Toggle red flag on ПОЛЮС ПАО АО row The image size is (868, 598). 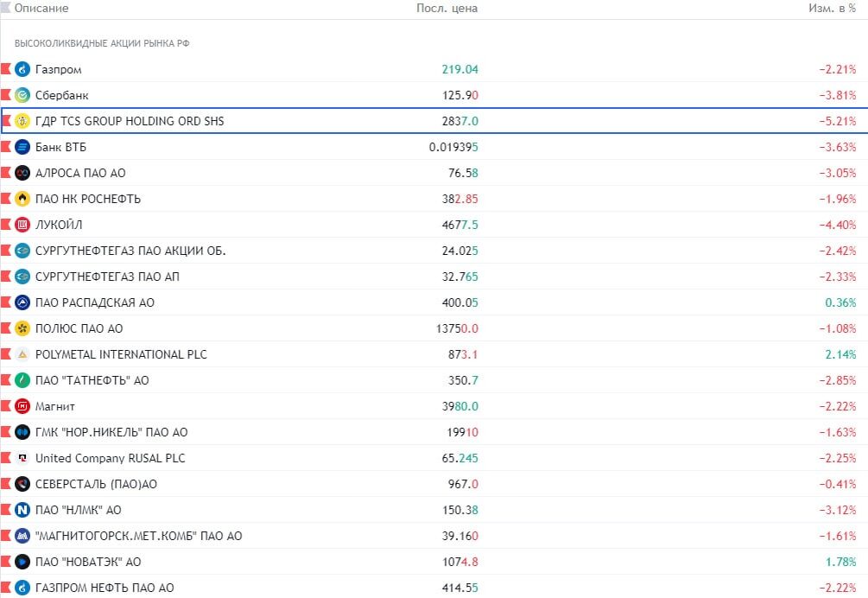pos(6,328)
